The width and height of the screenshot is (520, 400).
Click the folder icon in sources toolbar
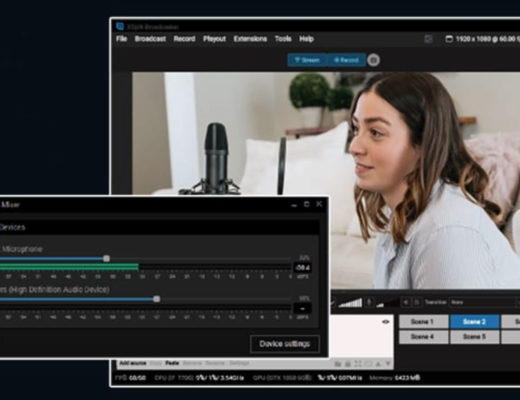click(338, 364)
